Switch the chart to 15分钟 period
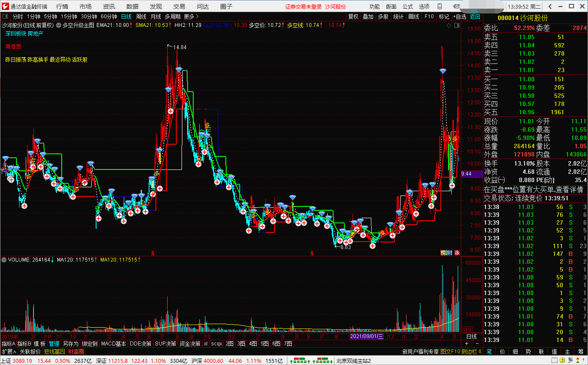Viewport: 588px width, 365px height. pos(69,17)
